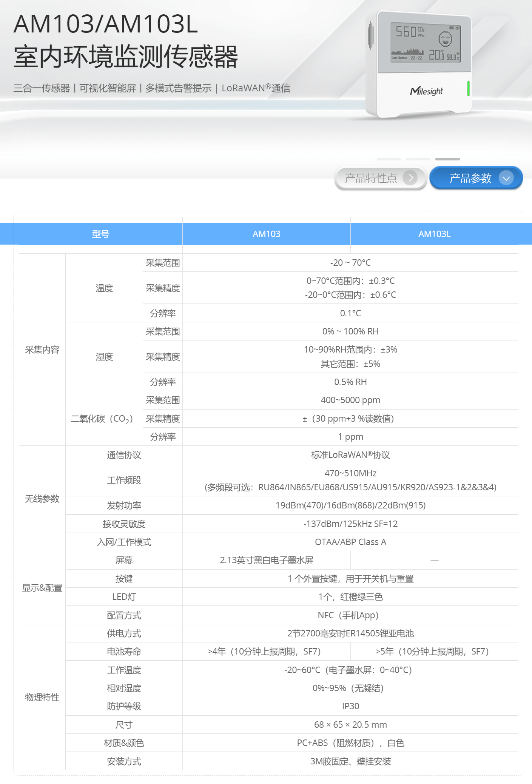
Task: Click the AM103 column header
Action: coord(267,234)
